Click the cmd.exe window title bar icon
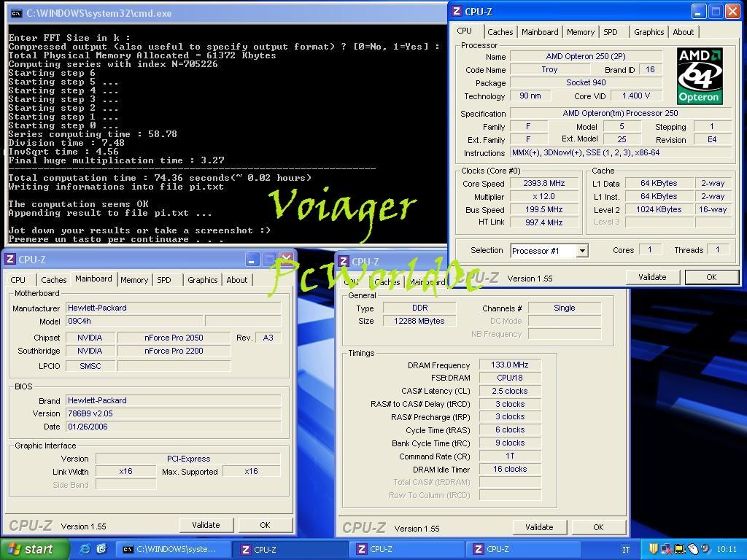Viewport: 747px width, 560px height. coord(16,13)
